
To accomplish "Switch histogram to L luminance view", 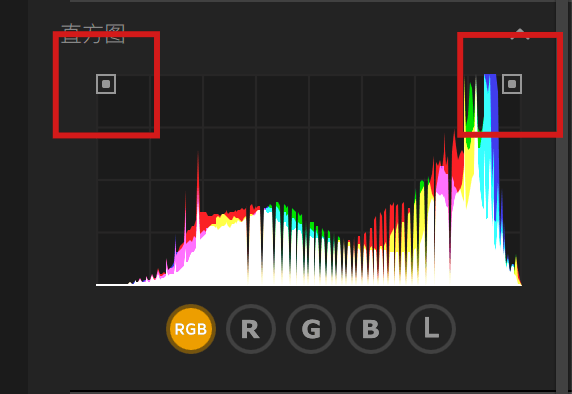I will pos(431,329).
